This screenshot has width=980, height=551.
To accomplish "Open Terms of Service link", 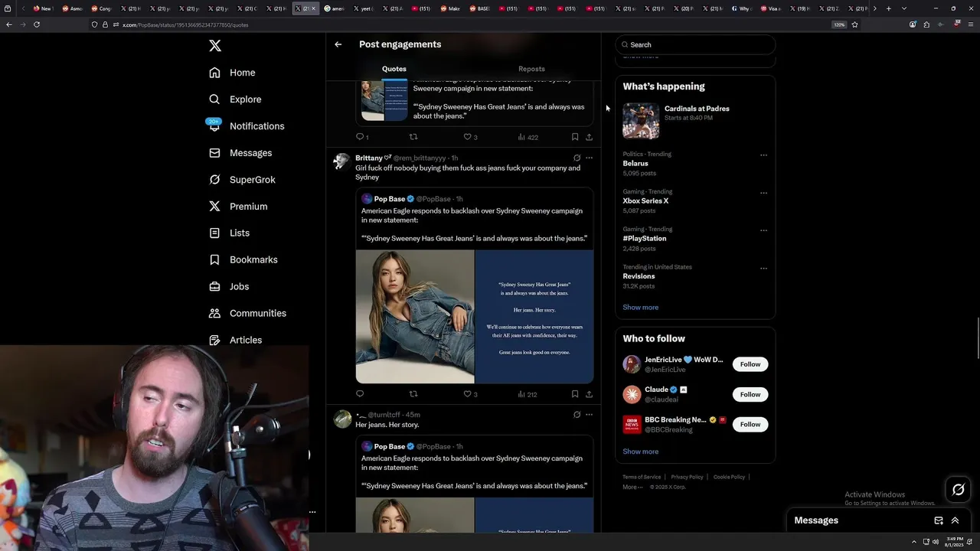I will pyautogui.click(x=642, y=477).
